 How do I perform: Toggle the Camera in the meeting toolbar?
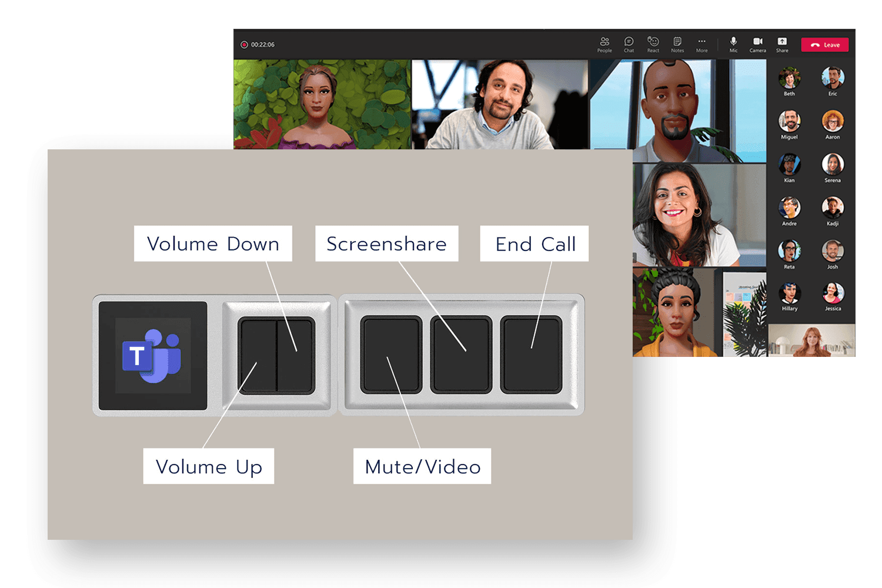[758, 45]
